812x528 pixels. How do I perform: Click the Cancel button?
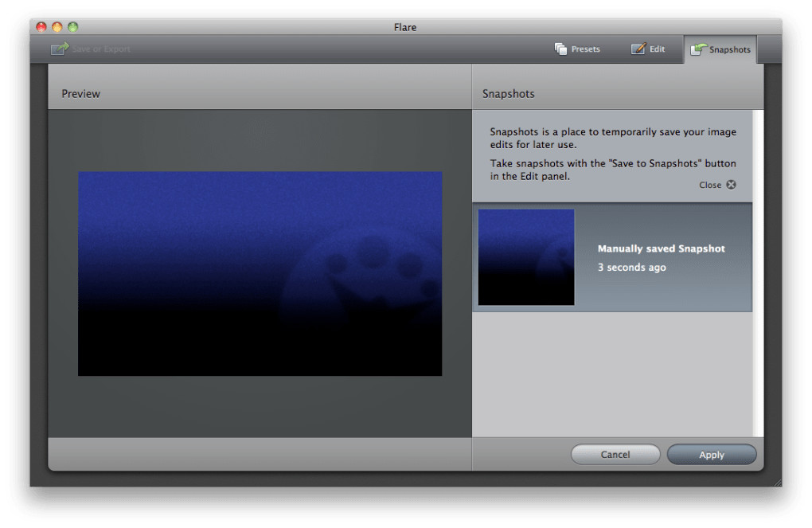(x=615, y=455)
